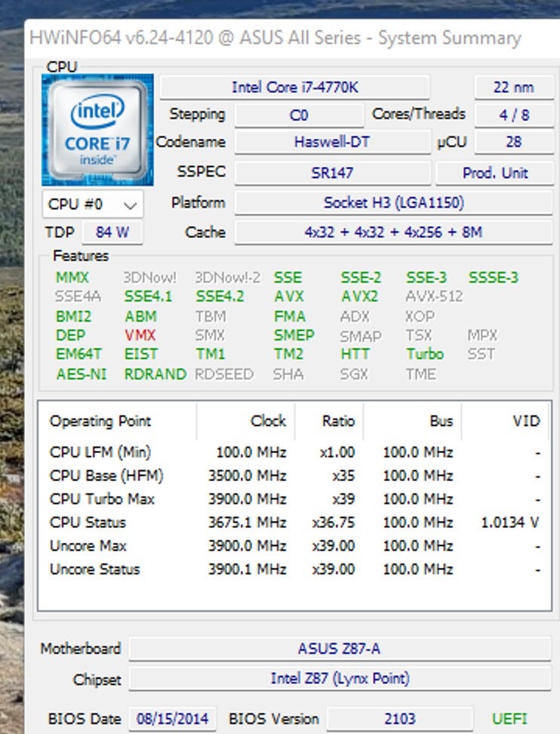This screenshot has height=734, width=560.
Task: Select the Uncore Max row
Action: pos(294,546)
